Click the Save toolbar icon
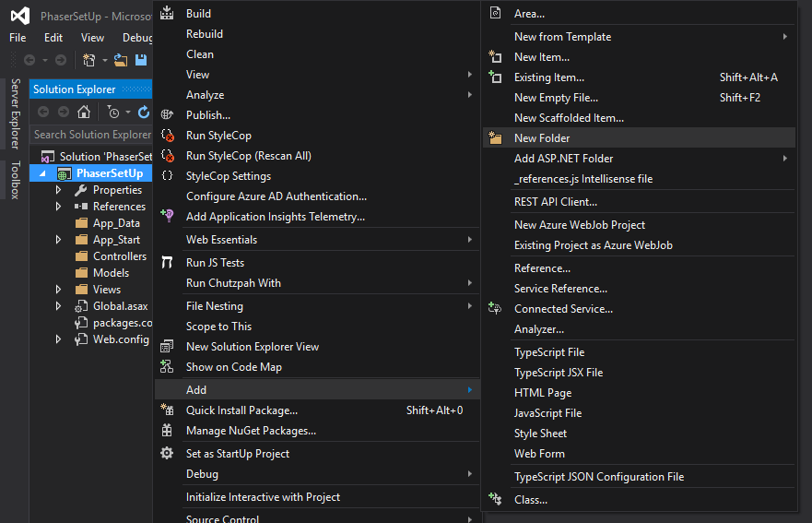The image size is (812, 523). [x=141, y=60]
